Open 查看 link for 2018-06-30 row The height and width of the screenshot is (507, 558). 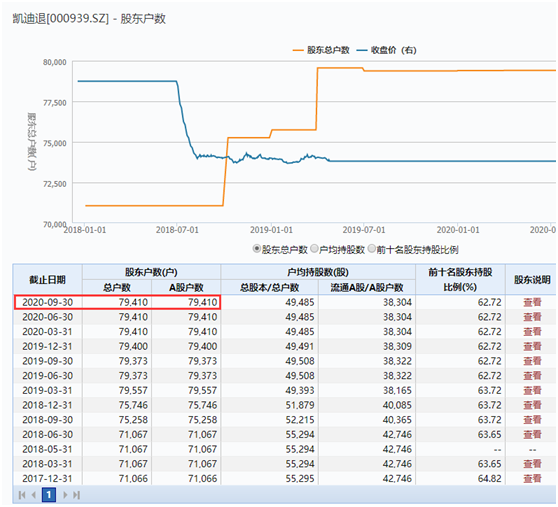(x=532, y=434)
